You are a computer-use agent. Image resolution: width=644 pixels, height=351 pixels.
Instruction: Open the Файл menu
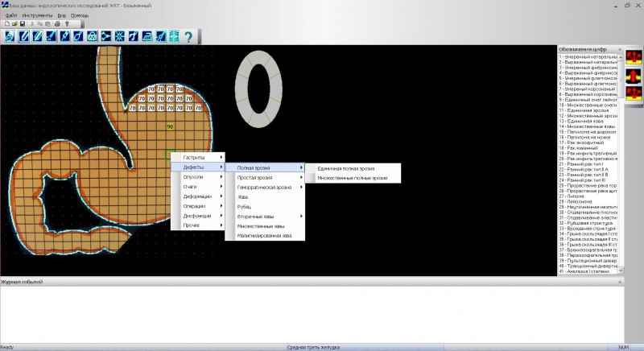coord(11,15)
